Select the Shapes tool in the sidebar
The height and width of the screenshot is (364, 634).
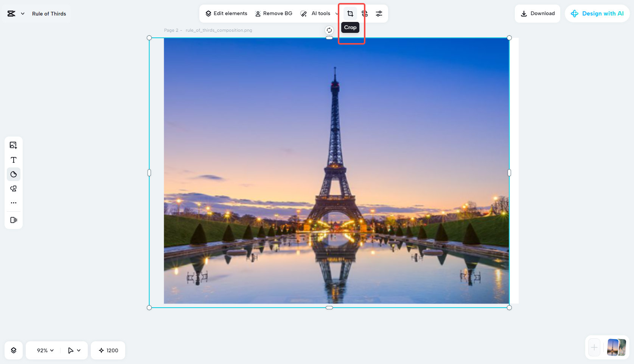pos(13,174)
